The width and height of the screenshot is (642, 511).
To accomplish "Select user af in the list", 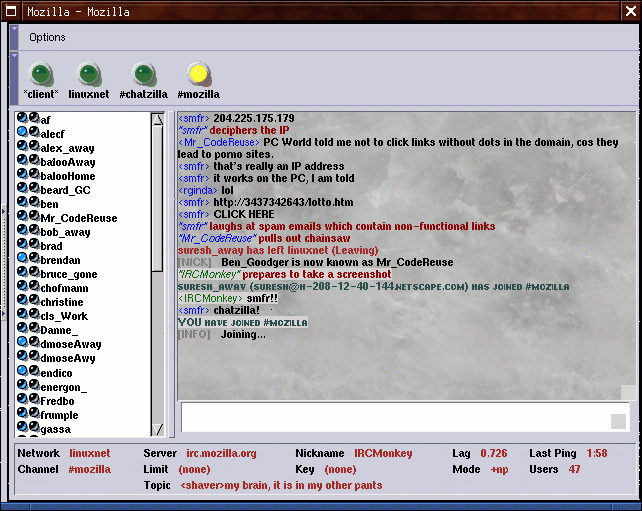I will [x=45, y=120].
